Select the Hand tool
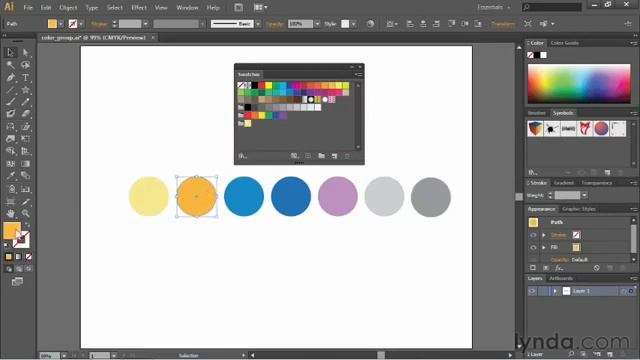This screenshot has width=640, height=360. pyautogui.click(x=11, y=213)
